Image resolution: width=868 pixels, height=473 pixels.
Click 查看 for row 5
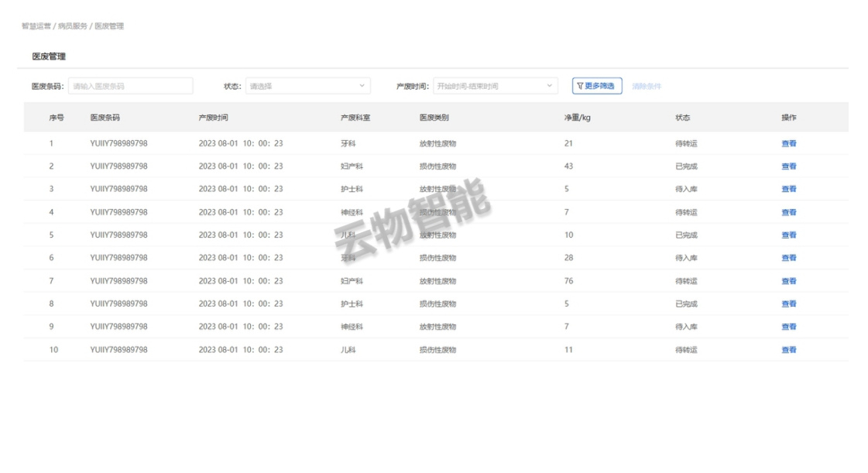[x=789, y=235]
